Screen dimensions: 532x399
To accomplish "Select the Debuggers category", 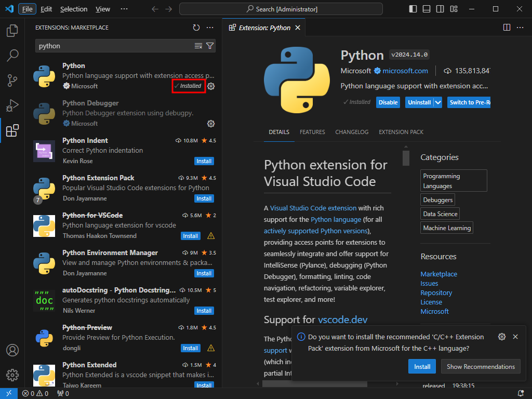I will point(437,200).
